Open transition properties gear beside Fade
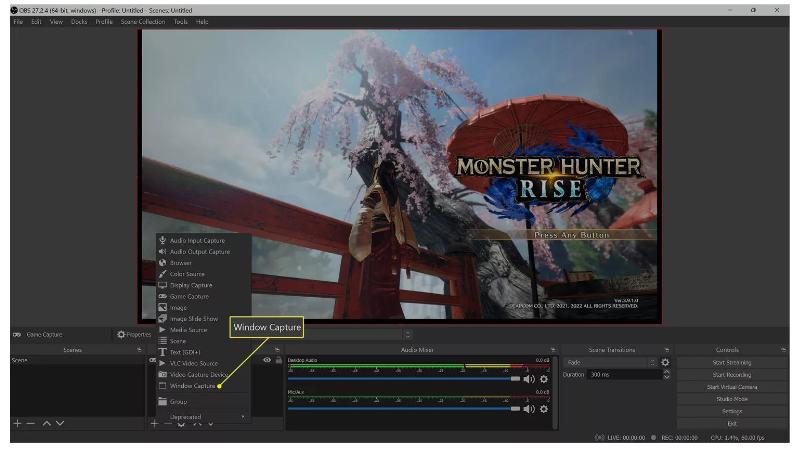This screenshot has width=800, height=449. [665, 362]
